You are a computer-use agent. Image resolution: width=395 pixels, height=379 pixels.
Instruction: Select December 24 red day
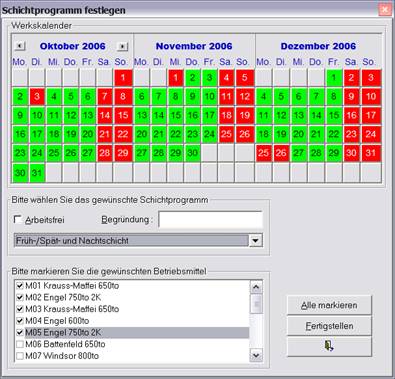[x=371, y=134]
